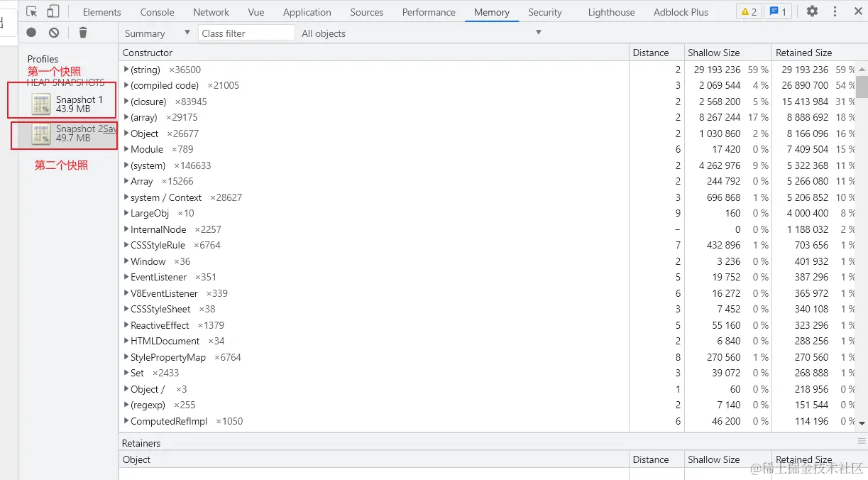Click the 29 193 236 shallow size value

pos(717,70)
